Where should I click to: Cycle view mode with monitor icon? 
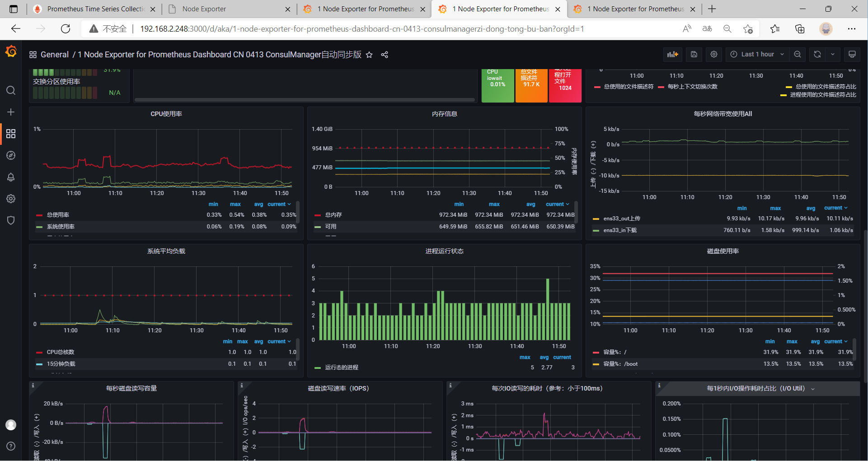(852, 54)
